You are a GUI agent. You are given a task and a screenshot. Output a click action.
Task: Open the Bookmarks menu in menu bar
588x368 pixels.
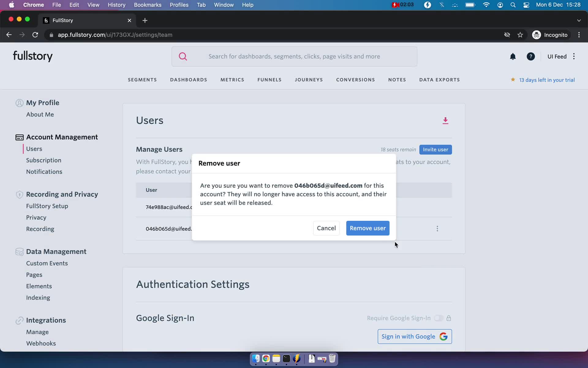tap(148, 5)
